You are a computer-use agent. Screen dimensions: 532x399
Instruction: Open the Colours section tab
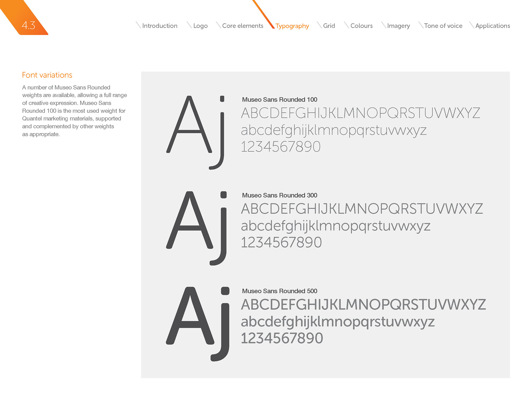point(362,26)
